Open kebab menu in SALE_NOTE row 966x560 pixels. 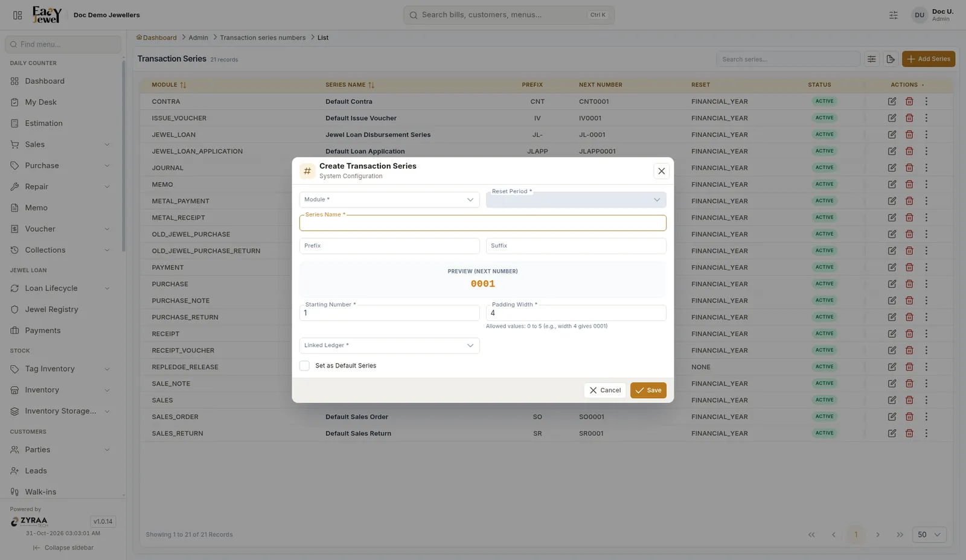pos(926,384)
